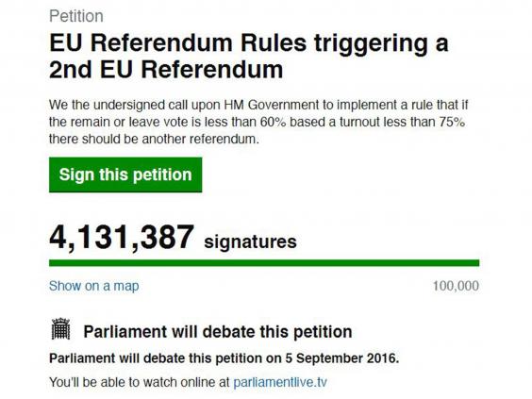The width and height of the screenshot is (532, 399).
Task: Click the petition description paragraph
Action: [258, 122]
